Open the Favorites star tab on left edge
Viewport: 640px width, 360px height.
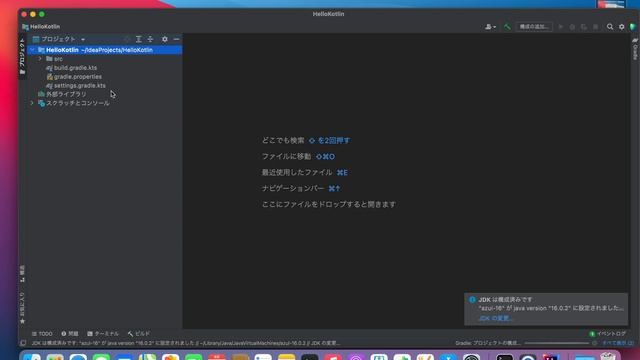pos(22,308)
